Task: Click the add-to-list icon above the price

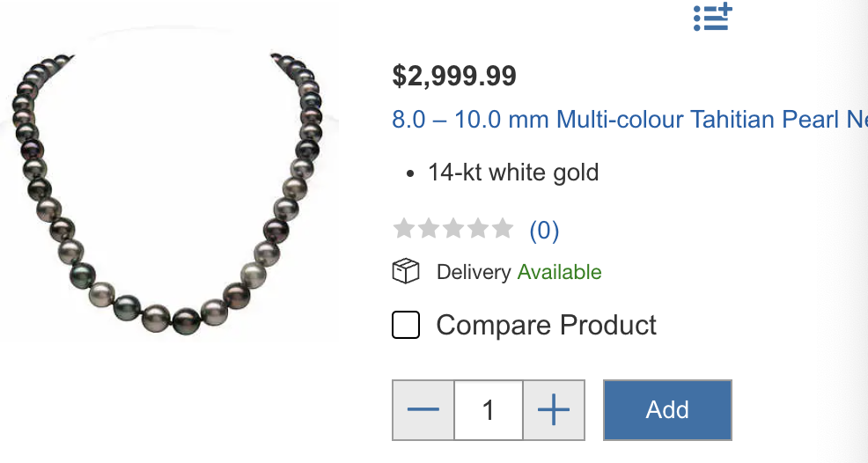Action: coord(712,17)
